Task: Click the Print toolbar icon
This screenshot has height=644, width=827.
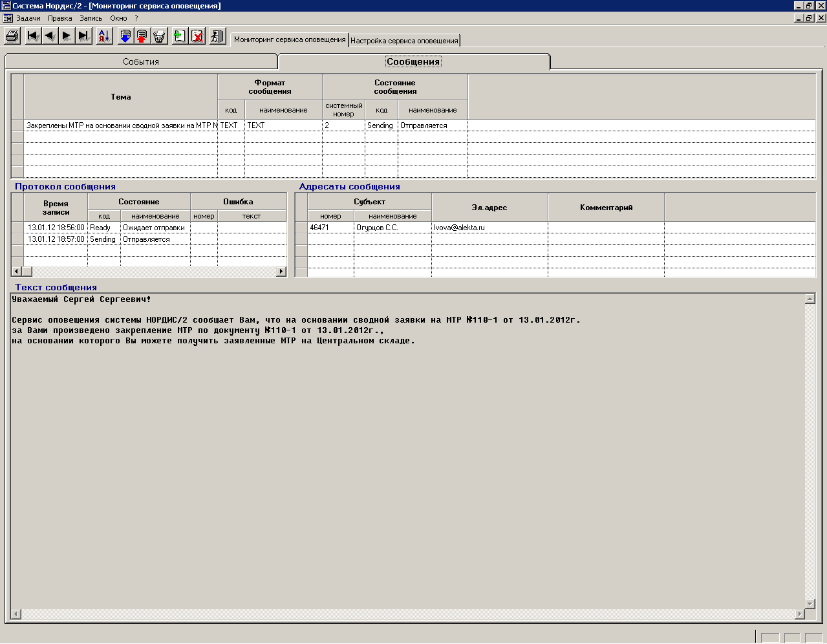Action: tap(12, 36)
